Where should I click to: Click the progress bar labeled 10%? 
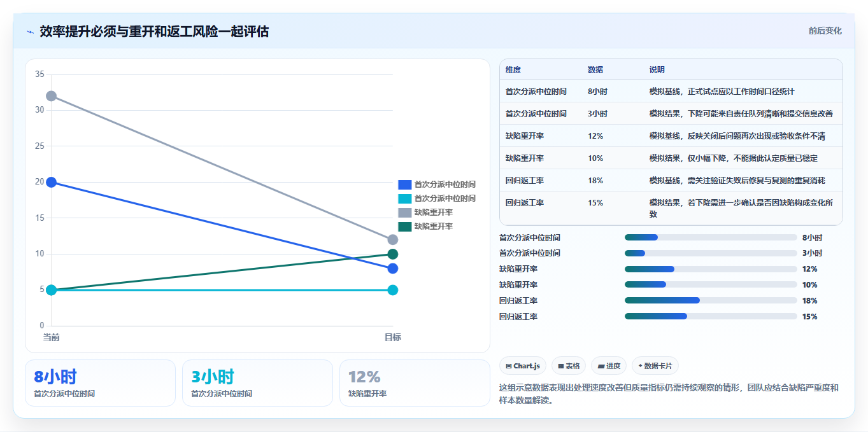711,284
